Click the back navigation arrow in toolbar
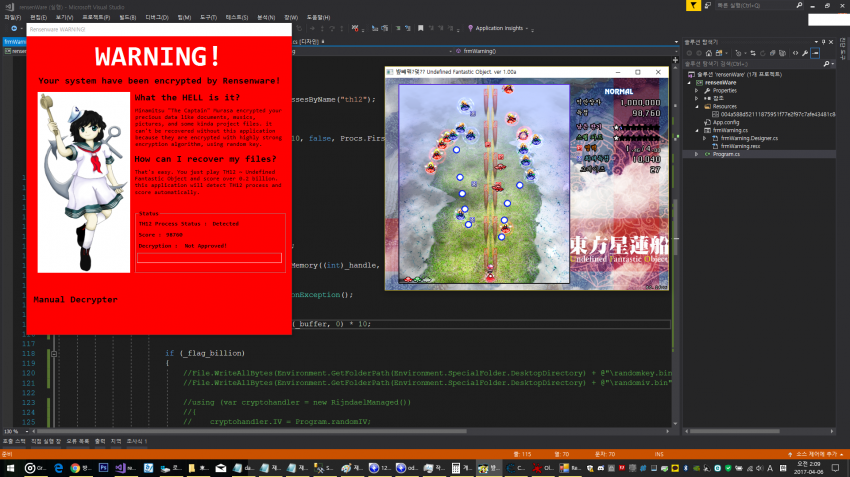Screen dimensions: 850x477 pos(14,28)
